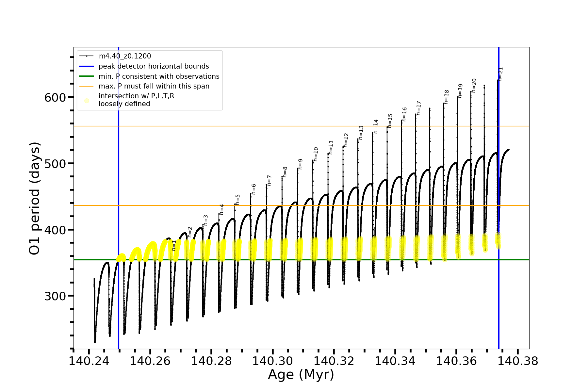Viewport: 588px width, 392px height.
Task: Click the n=21 peak annotation
Action: (x=501, y=74)
